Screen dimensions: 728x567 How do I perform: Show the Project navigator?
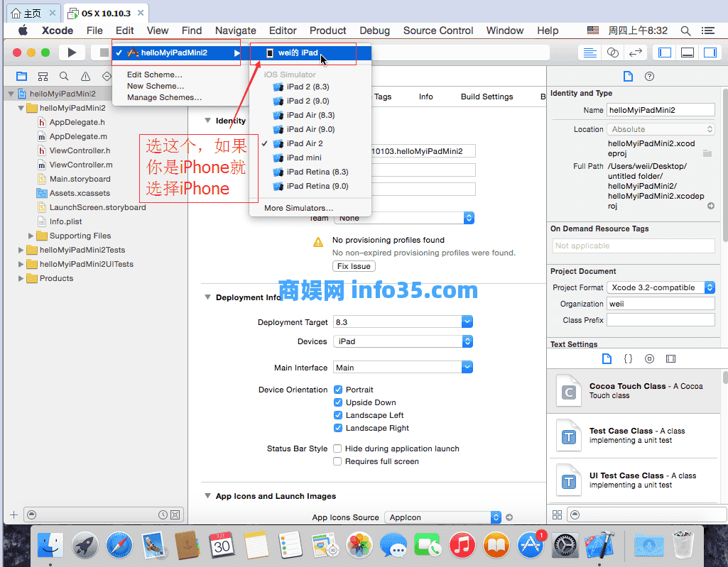tap(21, 76)
